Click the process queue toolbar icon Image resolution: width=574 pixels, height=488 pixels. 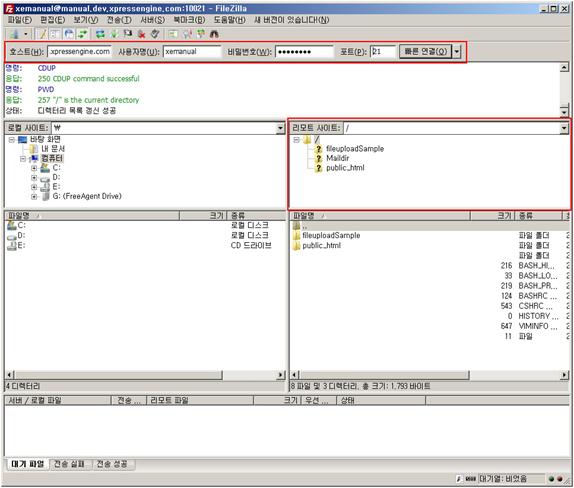click(114, 34)
